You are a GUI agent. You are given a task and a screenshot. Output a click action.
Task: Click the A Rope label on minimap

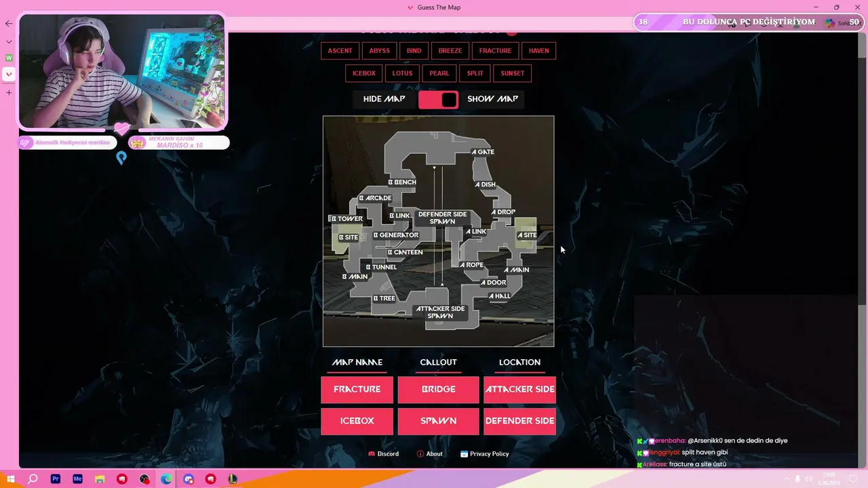471,265
